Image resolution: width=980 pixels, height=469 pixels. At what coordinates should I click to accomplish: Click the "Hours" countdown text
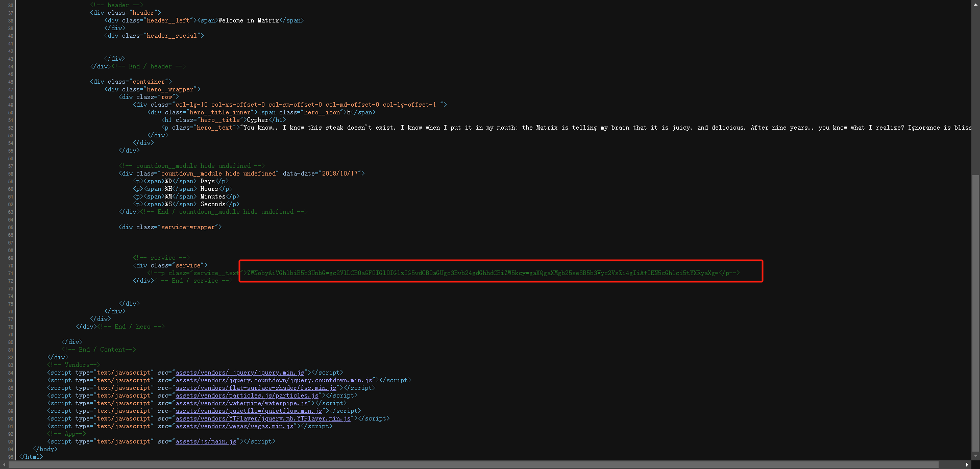click(x=209, y=189)
